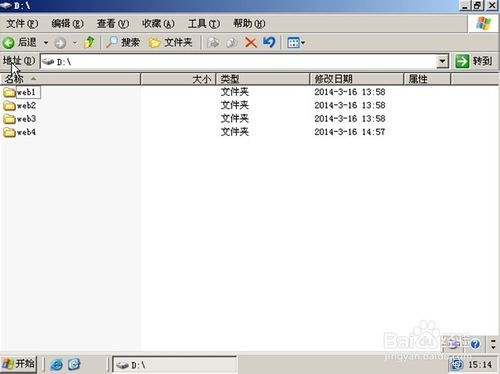
Task: Expand the Back history dropdown arrow
Action: 46,43
